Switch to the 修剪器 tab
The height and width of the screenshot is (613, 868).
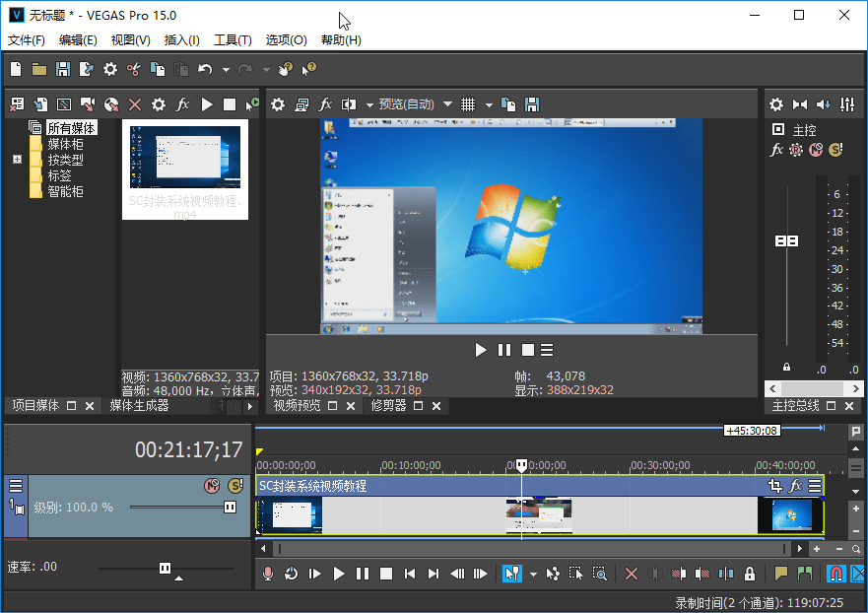[x=388, y=405]
